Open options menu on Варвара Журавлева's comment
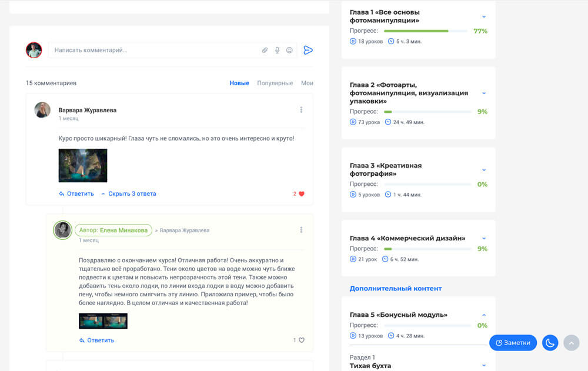 coord(301,110)
